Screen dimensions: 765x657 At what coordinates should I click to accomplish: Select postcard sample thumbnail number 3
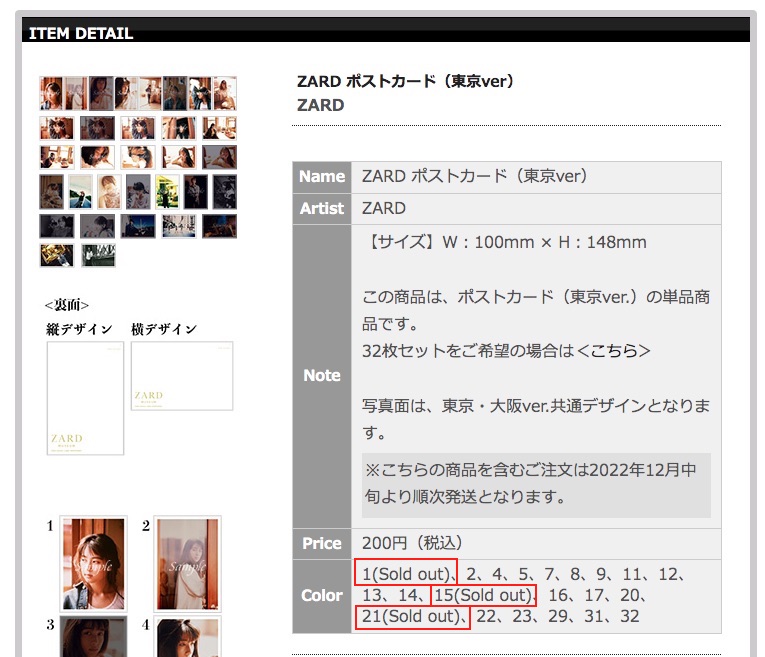click(94, 636)
